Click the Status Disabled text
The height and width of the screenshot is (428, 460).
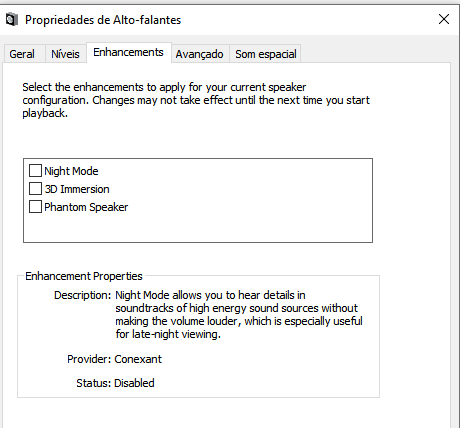pos(115,383)
